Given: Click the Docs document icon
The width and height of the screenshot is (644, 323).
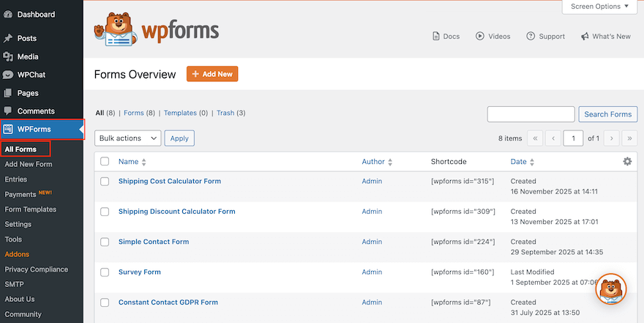Looking at the screenshot, I should (436, 36).
